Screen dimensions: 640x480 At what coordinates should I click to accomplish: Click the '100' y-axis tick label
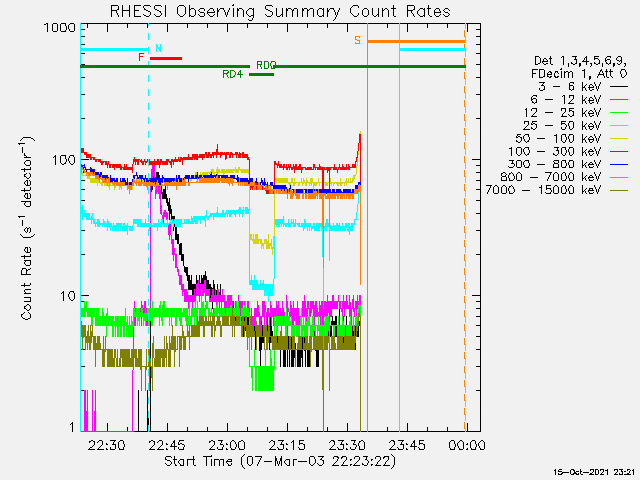(x=63, y=160)
